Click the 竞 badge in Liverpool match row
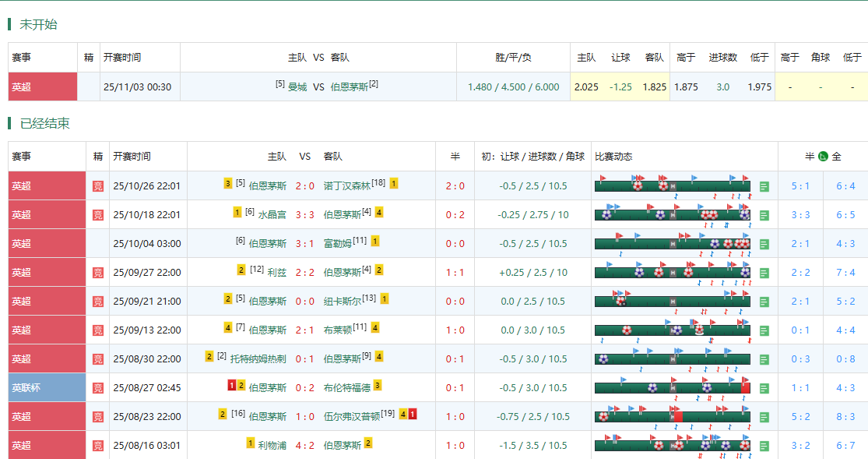Viewport: 868px width, 459px height. pyautogui.click(x=97, y=446)
